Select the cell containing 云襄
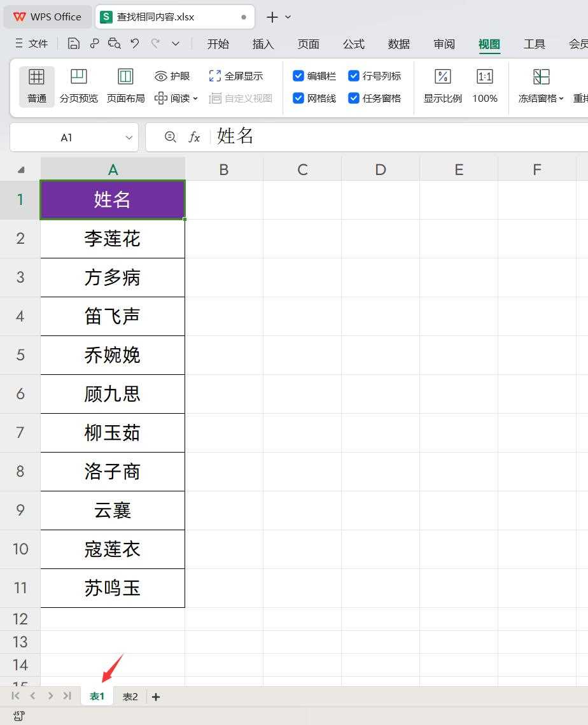588x725 pixels. pos(113,510)
